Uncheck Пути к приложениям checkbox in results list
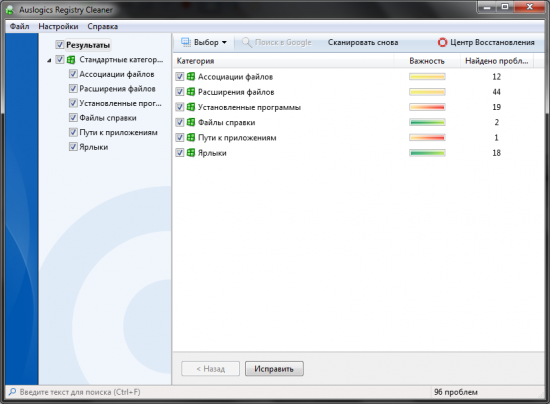The width and height of the screenshot is (550, 404). [180, 137]
